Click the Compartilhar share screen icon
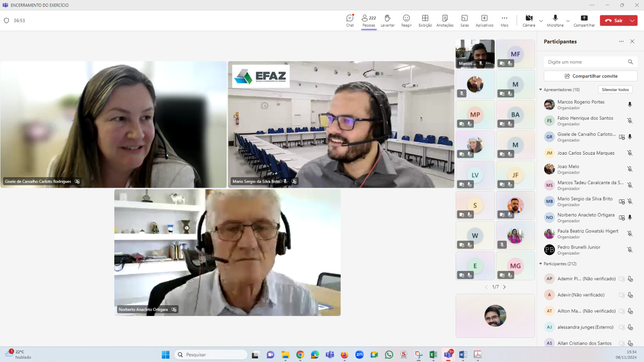644x362 pixels. click(584, 21)
